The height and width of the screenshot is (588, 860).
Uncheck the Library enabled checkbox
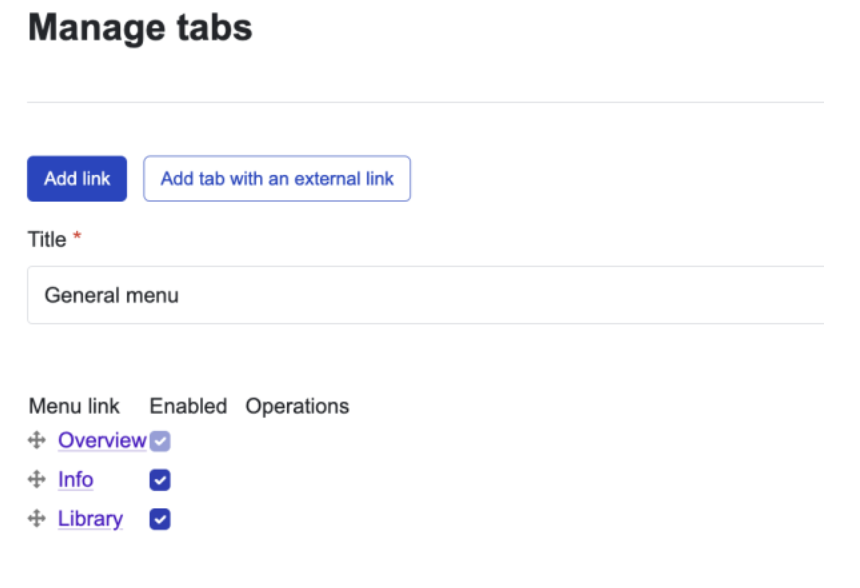click(160, 519)
